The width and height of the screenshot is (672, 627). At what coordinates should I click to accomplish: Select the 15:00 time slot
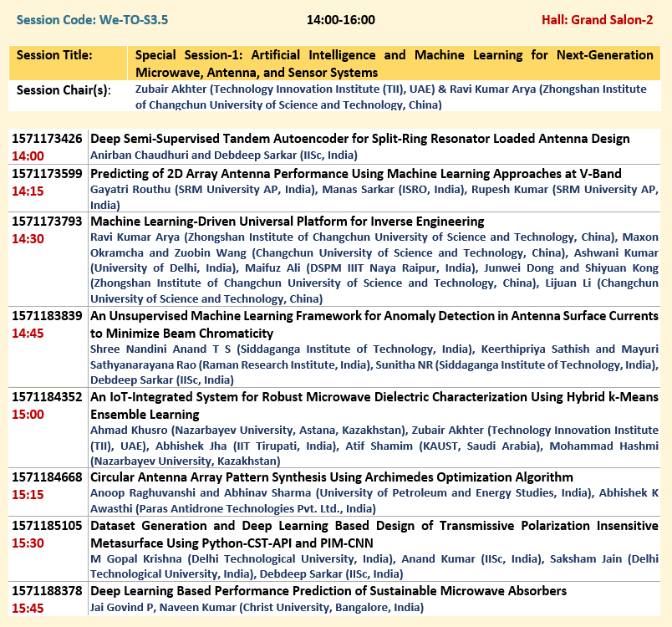(x=28, y=414)
